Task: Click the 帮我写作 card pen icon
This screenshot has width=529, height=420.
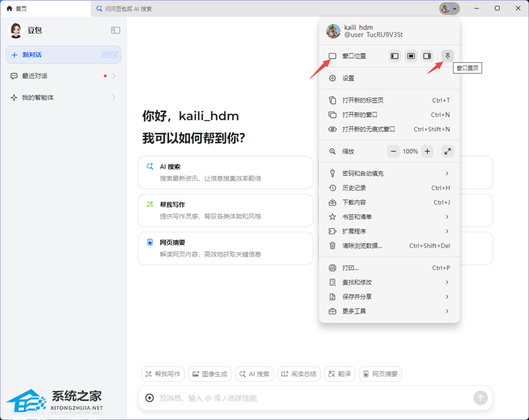Action: pyautogui.click(x=150, y=204)
